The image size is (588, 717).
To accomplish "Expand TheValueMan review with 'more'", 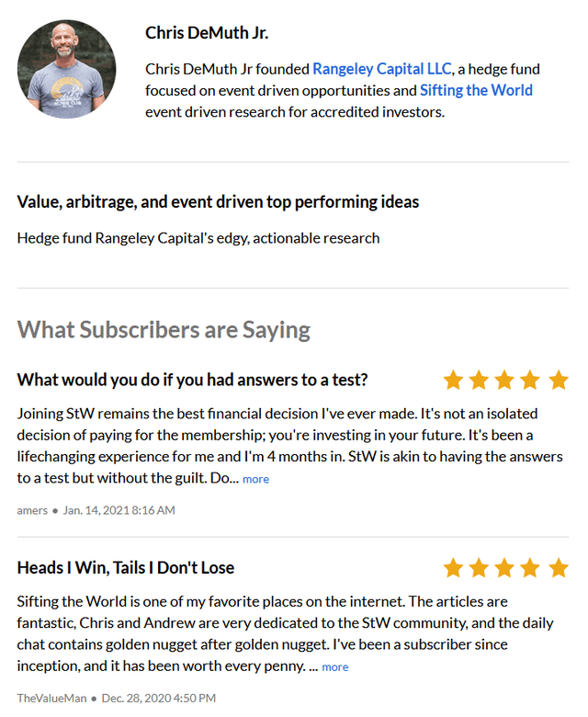I will [x=335, y=667].
